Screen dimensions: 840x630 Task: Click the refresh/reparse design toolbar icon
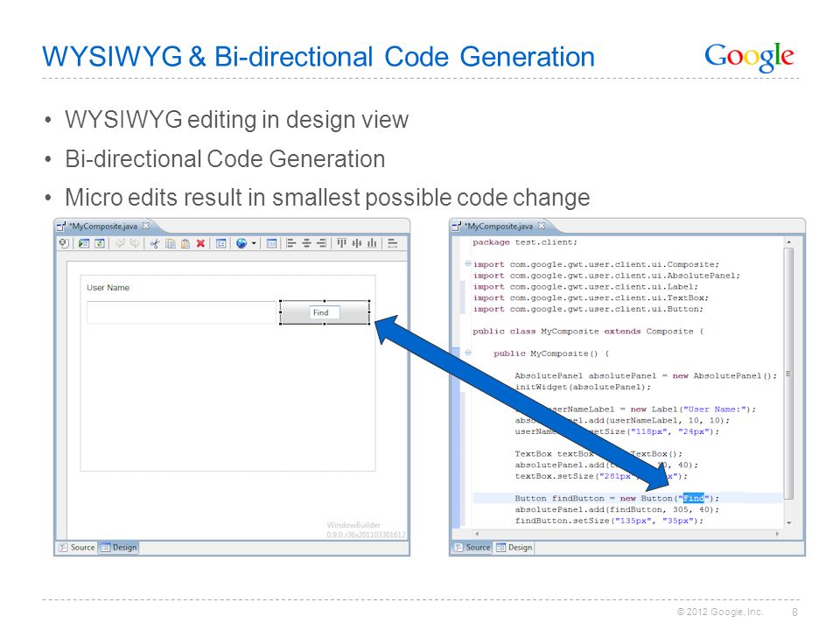pyautogui.click(x=100, y=244)
